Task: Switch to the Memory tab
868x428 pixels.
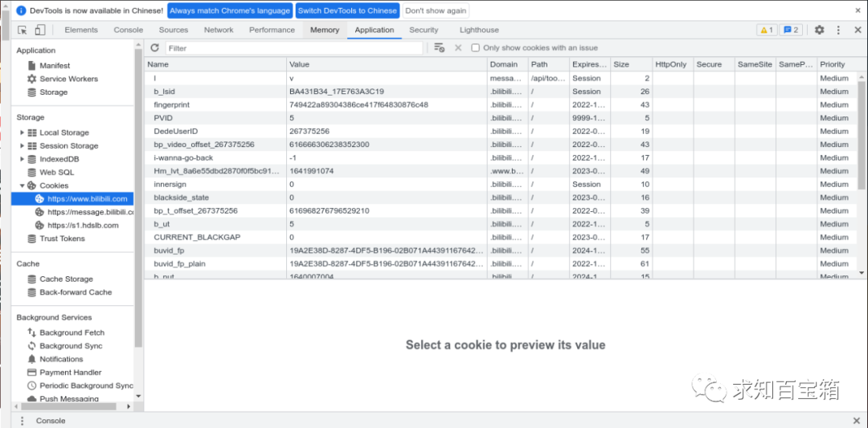Action: 325,30
